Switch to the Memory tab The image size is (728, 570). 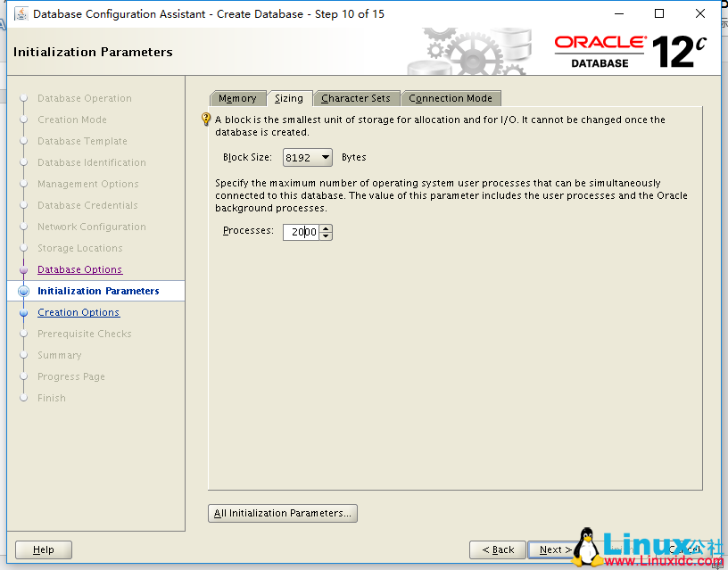click(237, 98)
